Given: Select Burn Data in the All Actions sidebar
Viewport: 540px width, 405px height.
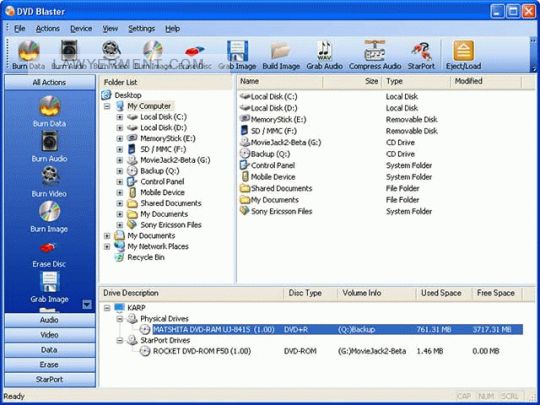Looking at the screenshot, I should click(49, 111).
